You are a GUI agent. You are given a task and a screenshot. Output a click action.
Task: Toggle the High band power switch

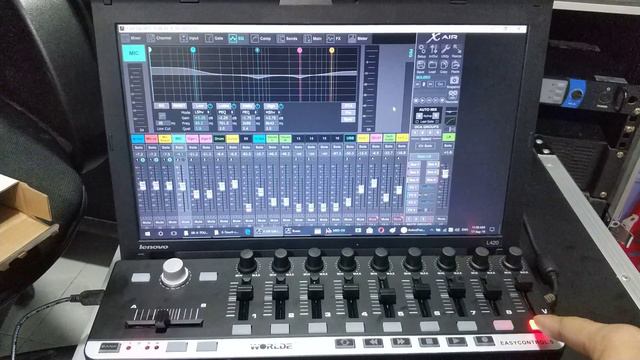(281, 106)
